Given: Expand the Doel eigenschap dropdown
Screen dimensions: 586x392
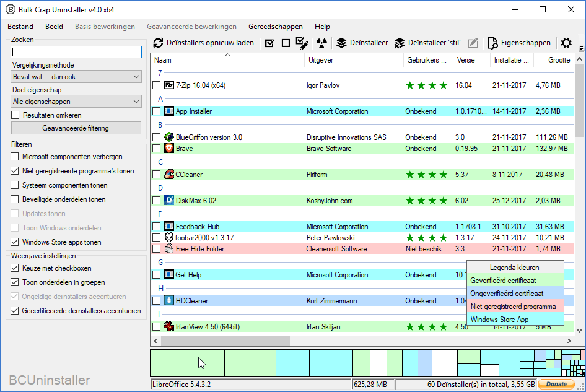Looking at the screenshot, I should pos(77,102).
